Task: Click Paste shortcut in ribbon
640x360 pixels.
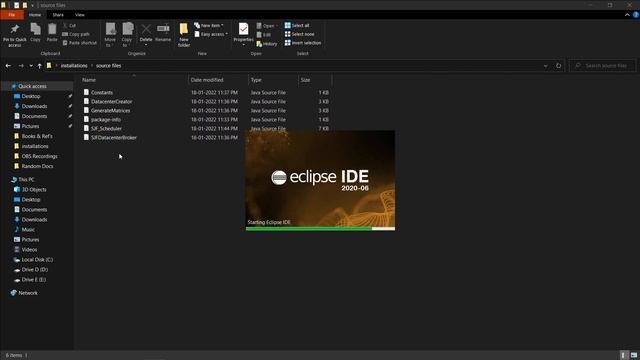Action: pos(80,43)
